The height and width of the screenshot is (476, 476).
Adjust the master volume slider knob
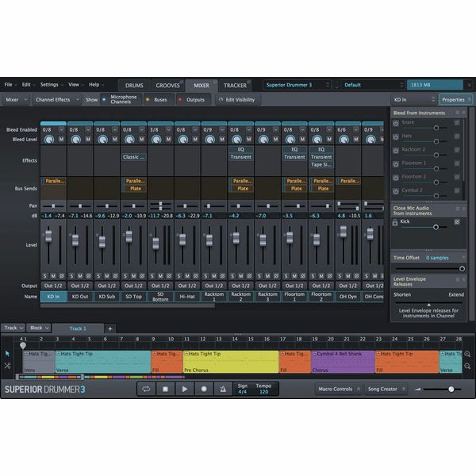(x=451, y=390)
